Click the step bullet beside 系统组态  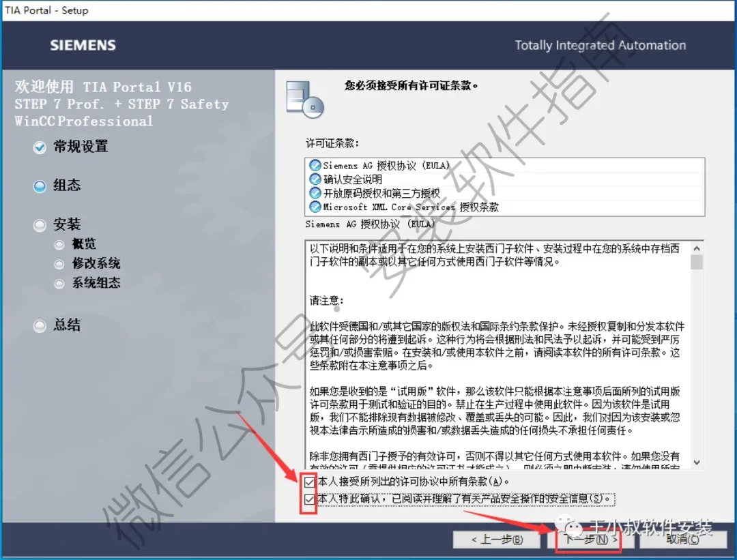pyautogui.click(x=59, y=284)
